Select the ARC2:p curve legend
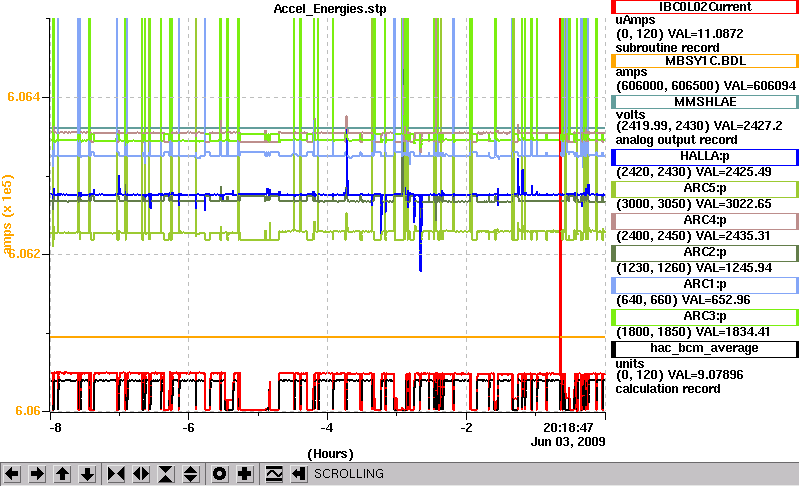The height and width of the screenshot is (486, 799). click(x=705, y=253)
